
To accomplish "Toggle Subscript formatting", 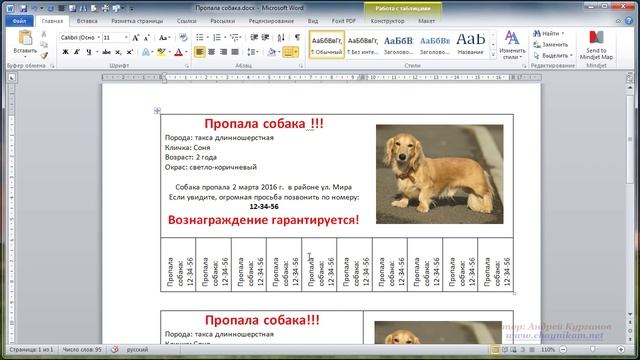I will coord(118,52).
